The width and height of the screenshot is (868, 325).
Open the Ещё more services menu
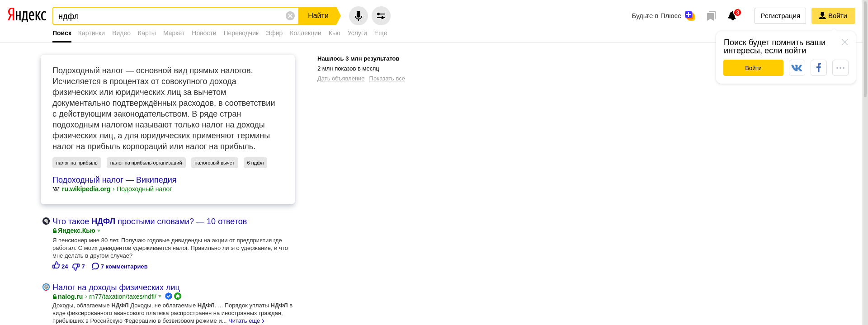(x=381, y=33)
